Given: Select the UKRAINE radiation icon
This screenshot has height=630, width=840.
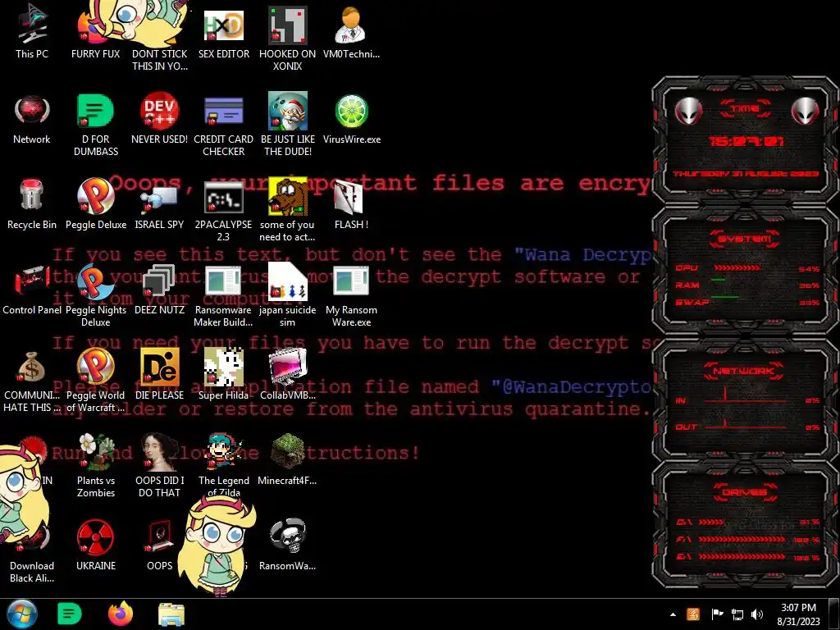Looking at the screenshot, I should point(95,546).
